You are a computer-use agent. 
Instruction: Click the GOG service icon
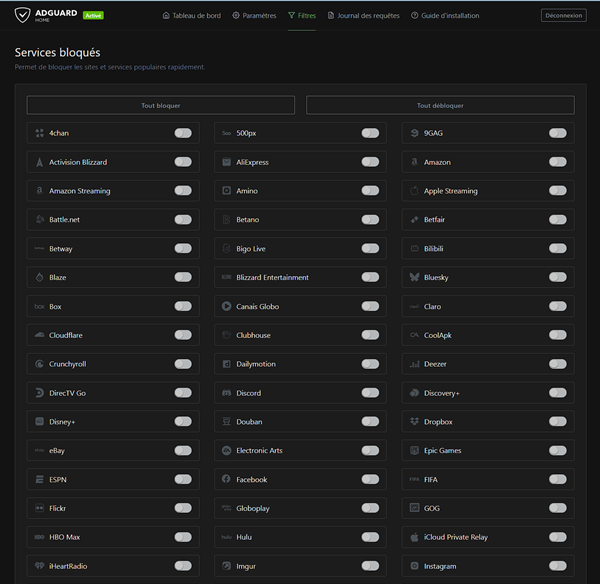coord(414,508)
